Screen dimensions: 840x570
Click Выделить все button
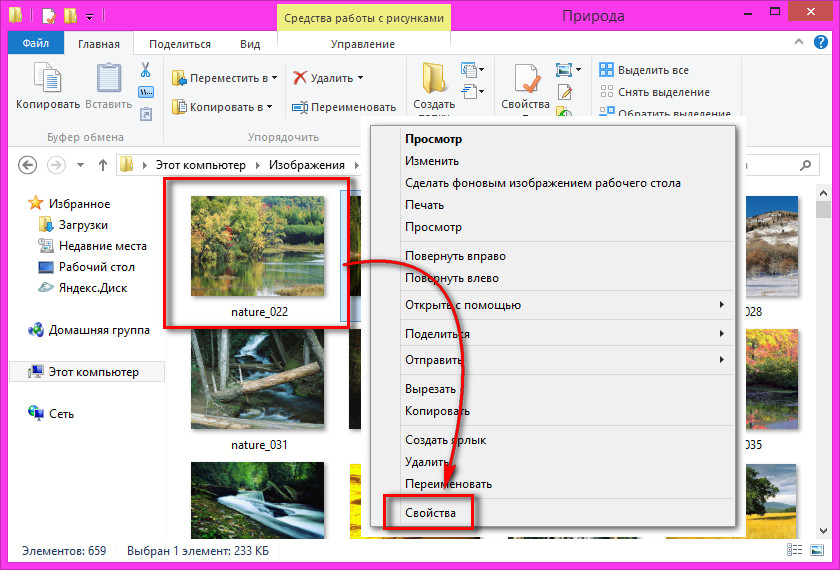coord(644,70)
